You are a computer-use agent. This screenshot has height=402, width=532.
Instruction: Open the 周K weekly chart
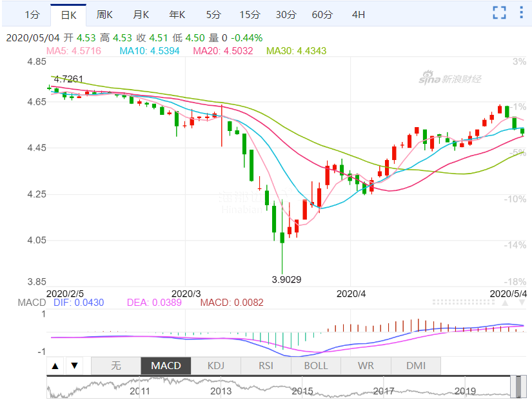(105, 14)
